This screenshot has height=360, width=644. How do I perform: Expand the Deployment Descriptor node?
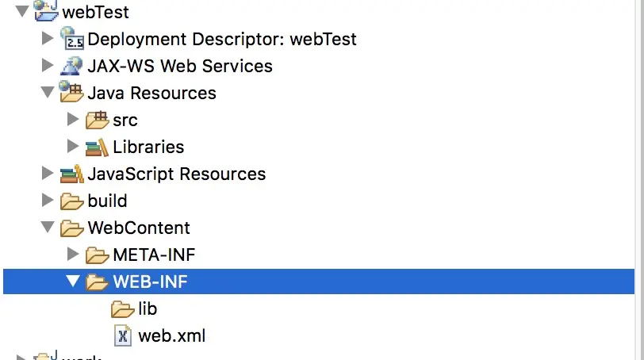point(48,39)
